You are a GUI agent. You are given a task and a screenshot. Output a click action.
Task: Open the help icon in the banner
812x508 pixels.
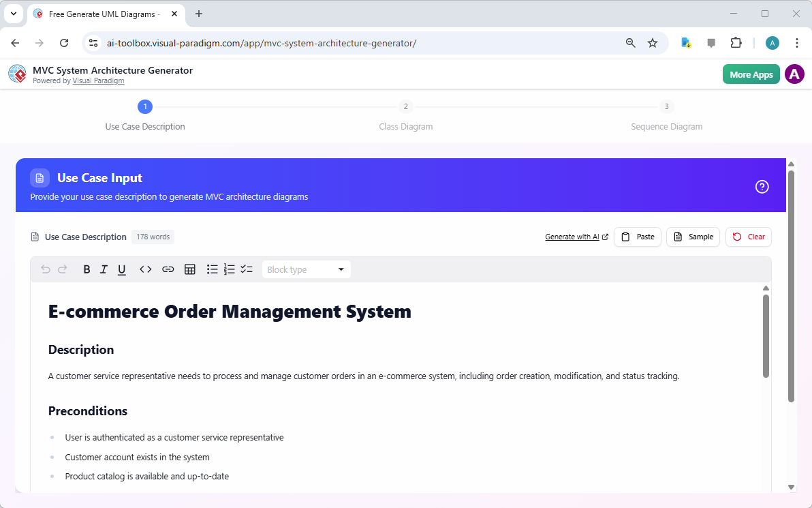coord(762,186)
